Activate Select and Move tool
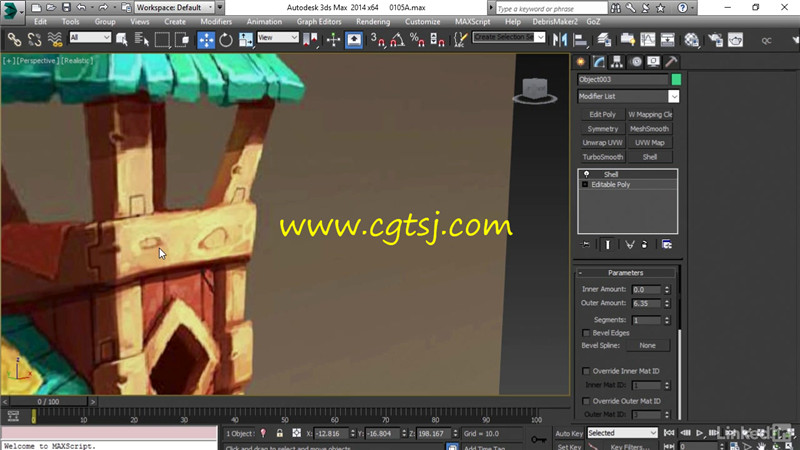800x450 pixels. [206, 40]
